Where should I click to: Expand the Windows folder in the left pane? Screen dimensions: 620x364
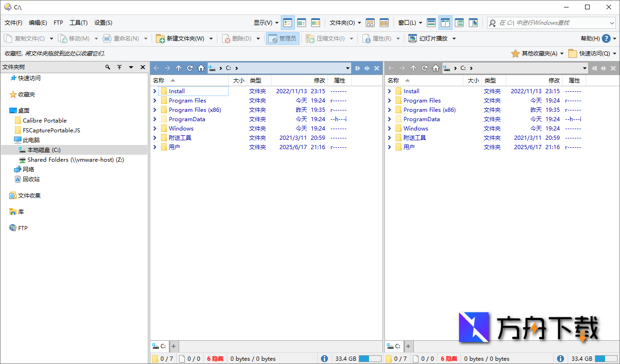[x=154, y=128]
